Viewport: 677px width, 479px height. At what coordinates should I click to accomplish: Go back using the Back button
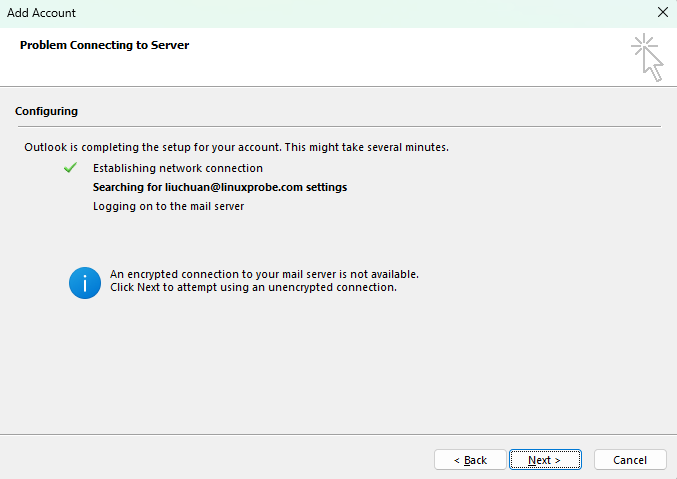tap(470, 460)
